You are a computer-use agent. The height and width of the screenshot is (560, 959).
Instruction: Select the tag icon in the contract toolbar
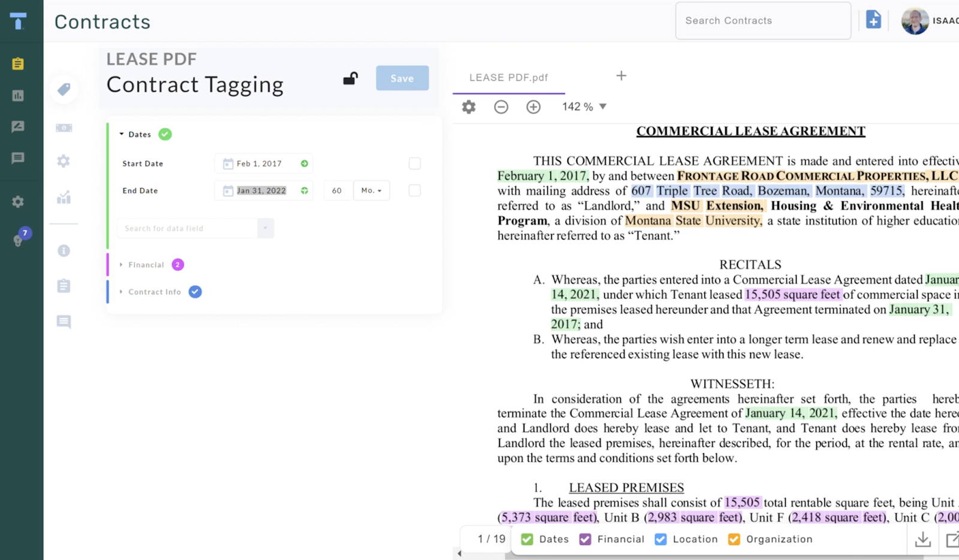[x=64, y=89]
